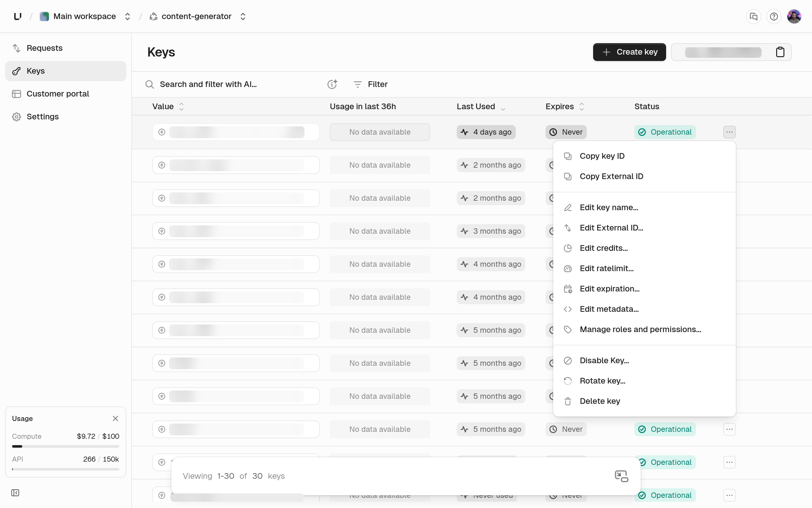The image size is (812, 508).
Task: Sort by the Value column
Action: (x=168, y=106)
